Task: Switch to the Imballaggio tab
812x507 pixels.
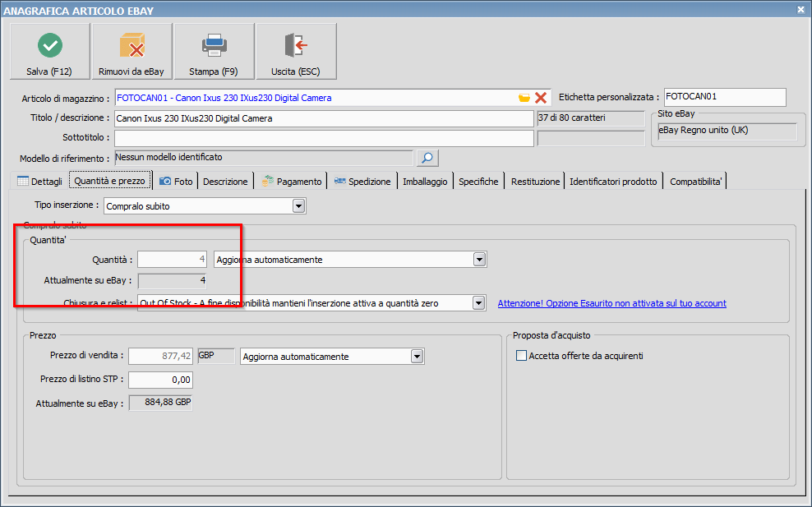Action: 425,182
